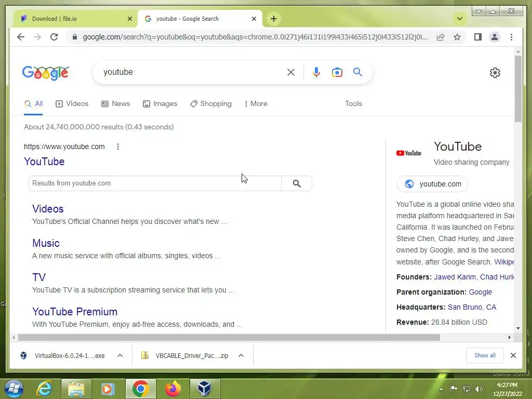Open the TV sitelink
Image resolution: width=532 pixels, height=399 pixels.
click(38, 277)
